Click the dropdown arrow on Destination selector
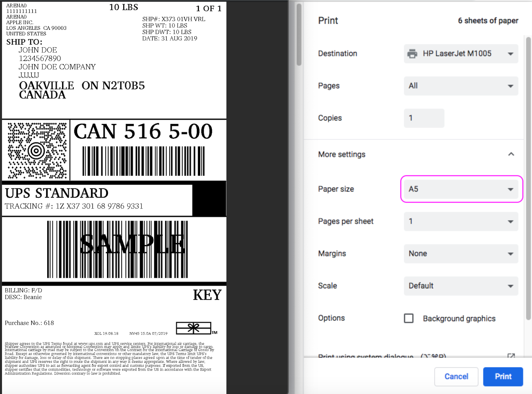The height and width of the screenshot is (394, 532). (x=510, y=54)
